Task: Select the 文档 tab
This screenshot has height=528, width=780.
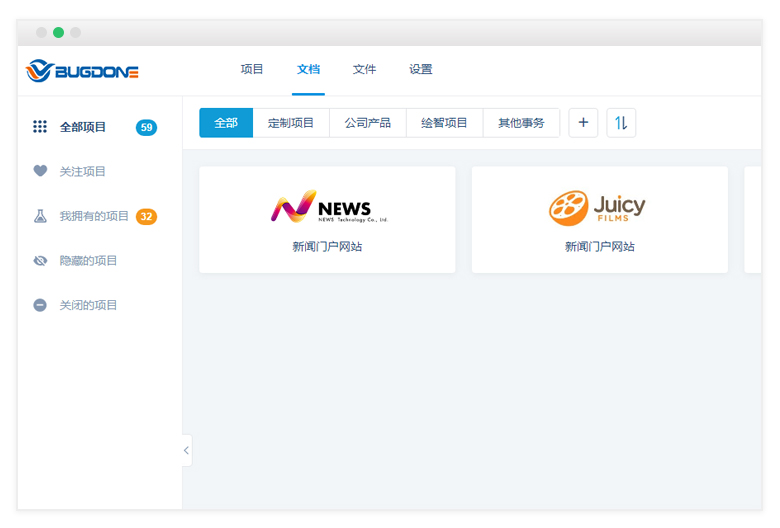Action: click(x=308, y=70)
